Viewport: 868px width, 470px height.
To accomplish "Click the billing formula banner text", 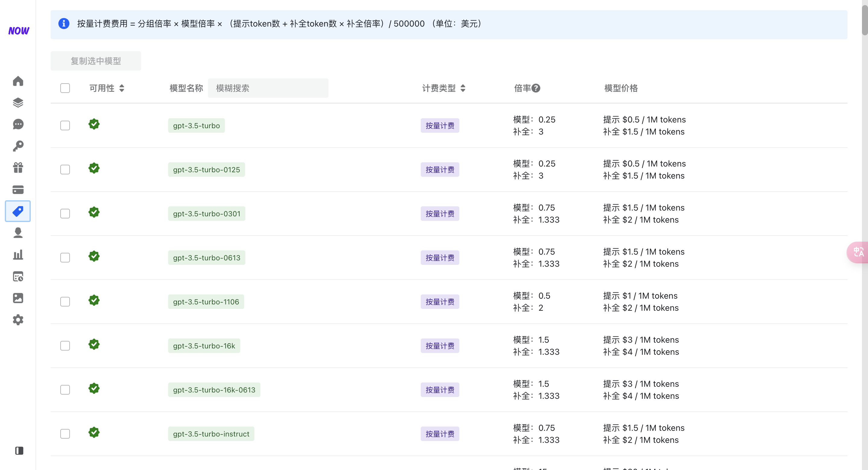I will pyautogui.click(x=280, y=24).
